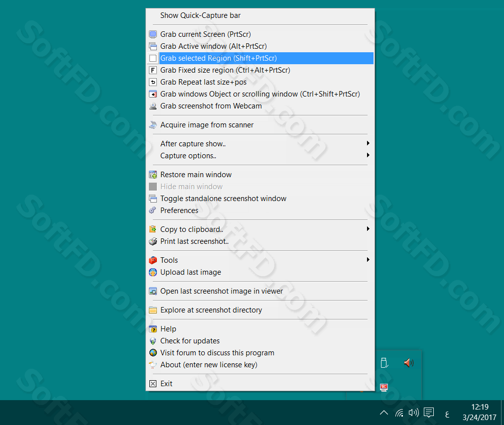Click the input language indicator in taskbar
Viewport: 504px width, 425px height.
click(447, 415)
